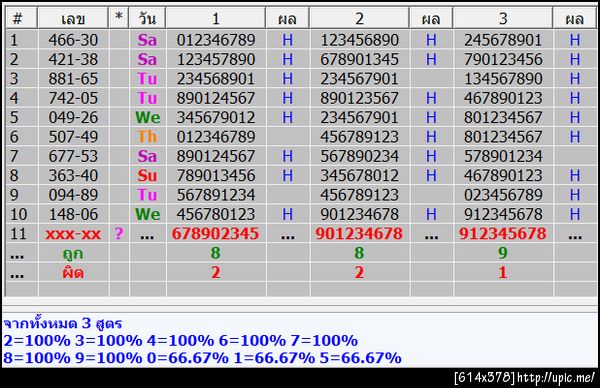Select the 881-65 number cell

73,79
